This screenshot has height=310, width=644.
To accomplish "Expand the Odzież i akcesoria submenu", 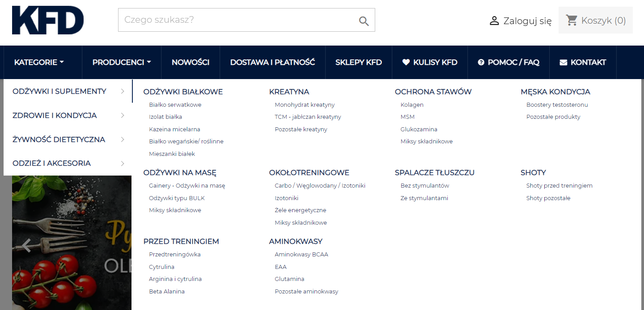I will [x=68, y=163].
